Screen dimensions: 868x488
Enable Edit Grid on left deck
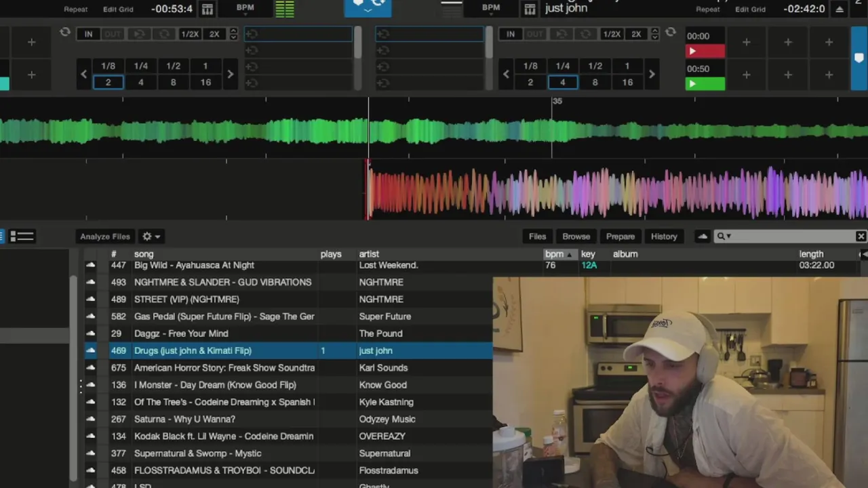pos(118,9)
